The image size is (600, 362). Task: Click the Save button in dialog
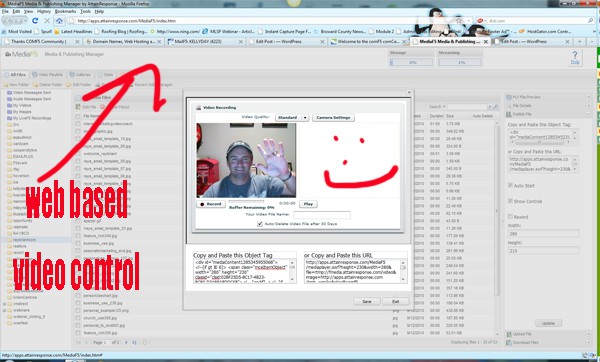pyautogui.click(x=367, y=302)
